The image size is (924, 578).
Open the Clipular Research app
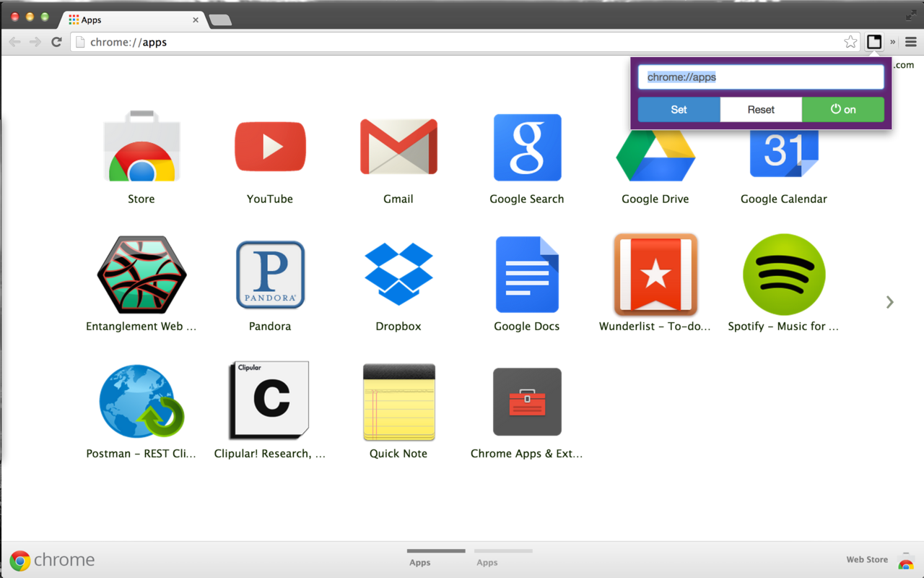point(269,401)
